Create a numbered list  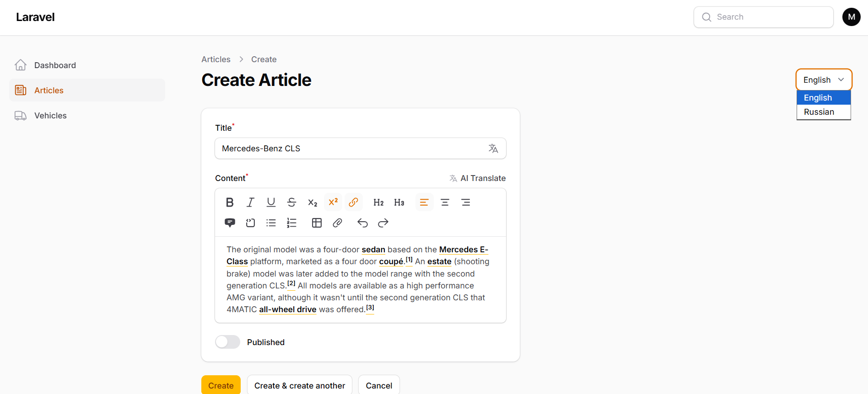(x=291, y=223)
